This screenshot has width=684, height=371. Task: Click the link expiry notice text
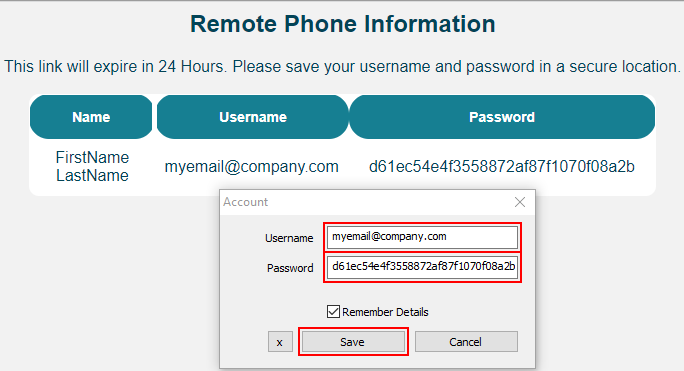tap(342, 66)
